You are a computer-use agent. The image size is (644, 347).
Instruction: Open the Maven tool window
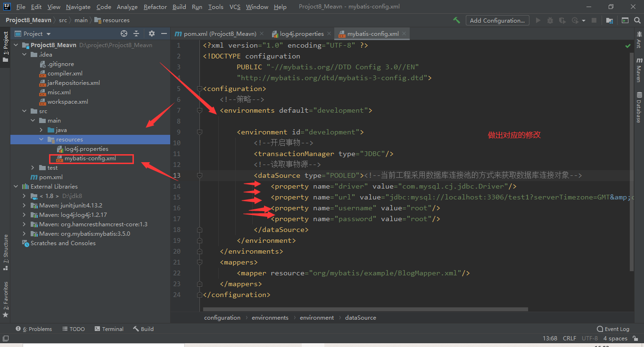[x=639, y=70]
